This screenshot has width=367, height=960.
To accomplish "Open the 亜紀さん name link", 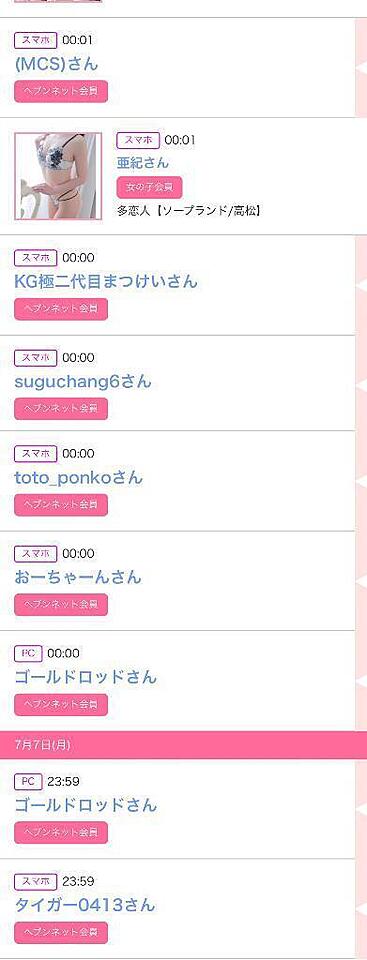I will [x=142, y=162].
